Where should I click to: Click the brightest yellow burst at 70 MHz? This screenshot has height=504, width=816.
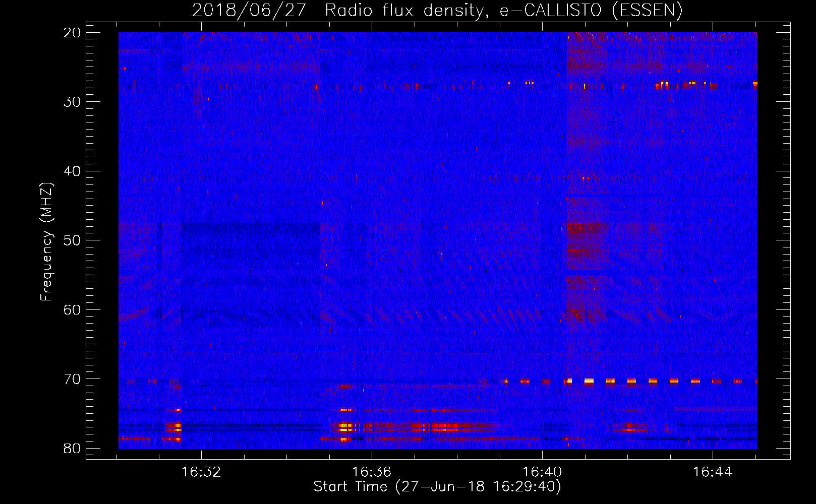point(589,382)
